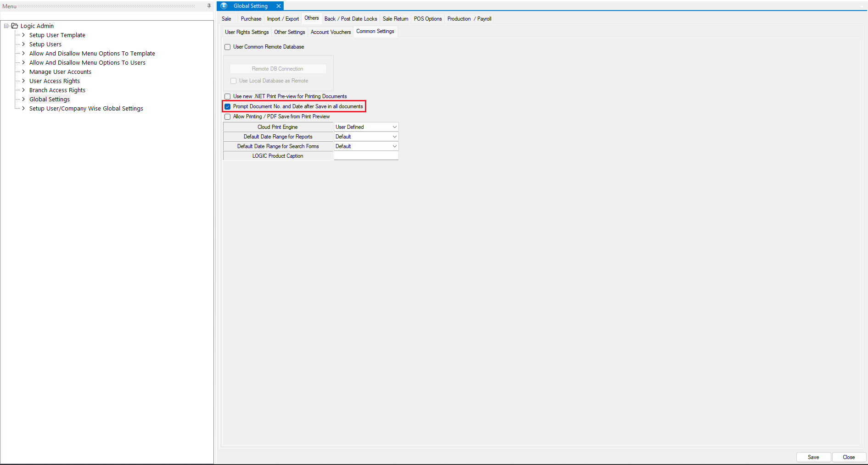Enable User Common Remote Database checkbox
This screenshot has height=465, width=868.
pyautogui.click(x=228, y=47)
